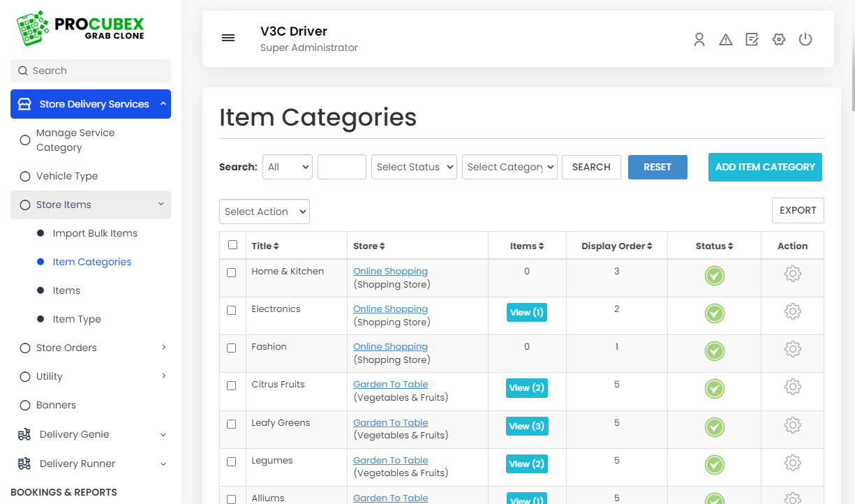Screen dimensions: 855x504
Task: View items for Leafy Greens, View (3)
Action: click(527, 426)
